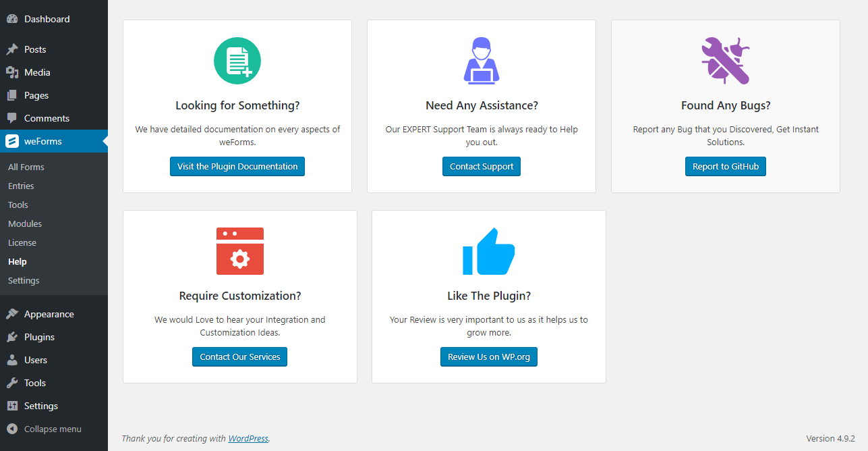Viewport: 868px width, 451px height.
Task: Click the Pages icon in sidebar
Action: (12, 95)
